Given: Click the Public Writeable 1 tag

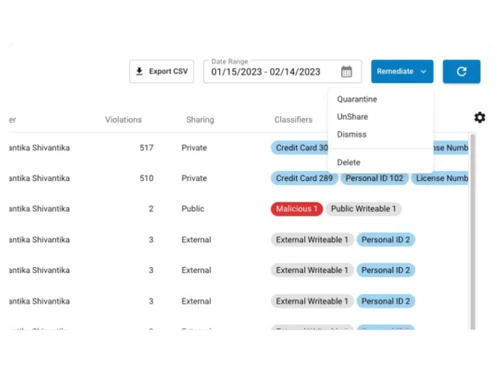Looking at the screenshot, I should click(363, 209).
